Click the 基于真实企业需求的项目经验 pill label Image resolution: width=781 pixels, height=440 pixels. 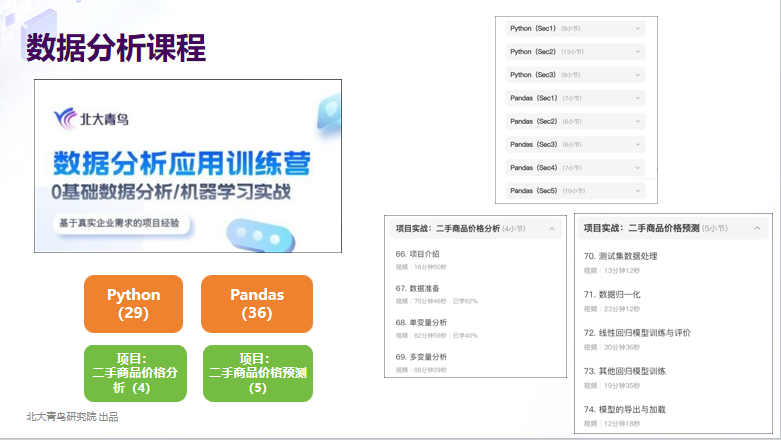point(121,223)
